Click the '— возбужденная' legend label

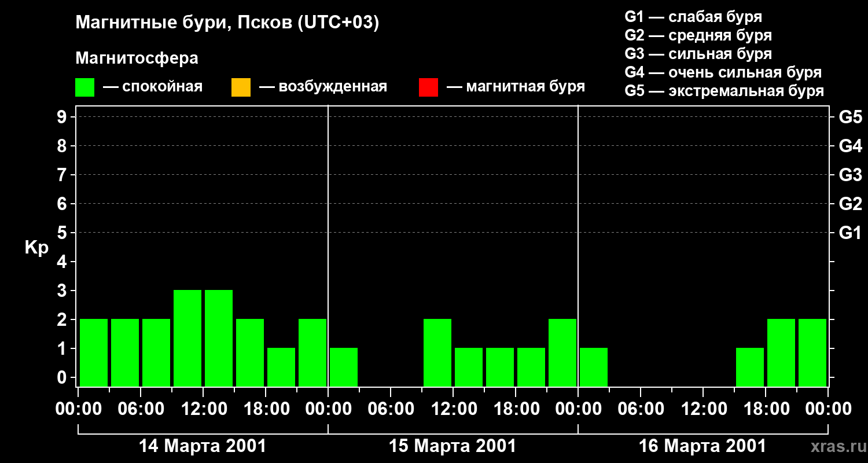(x=323, y=87)
